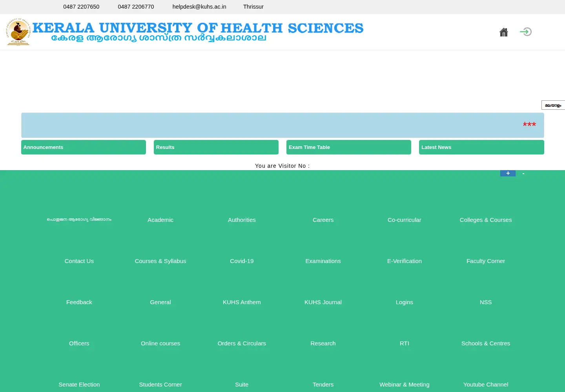The height and width of the screenshot is (392, 565).
Task: Open the Contact Us page
Action: (79, 261)
